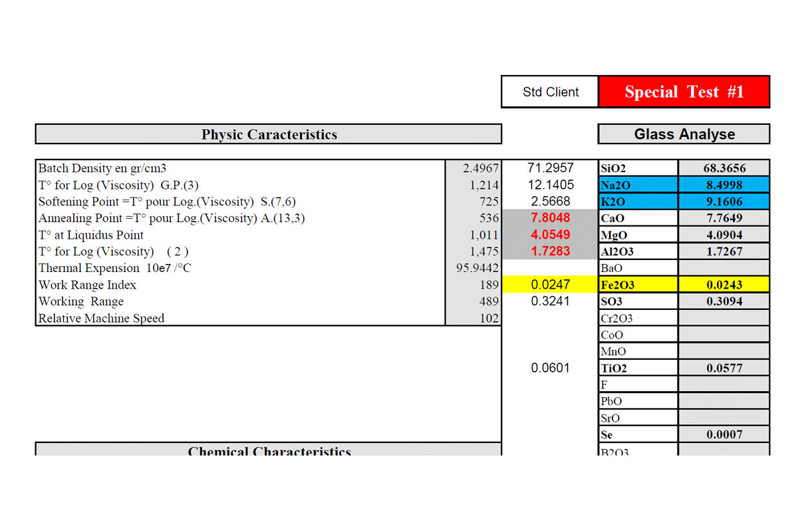
Task: Click the Working Range label
Action: (80, 301)
